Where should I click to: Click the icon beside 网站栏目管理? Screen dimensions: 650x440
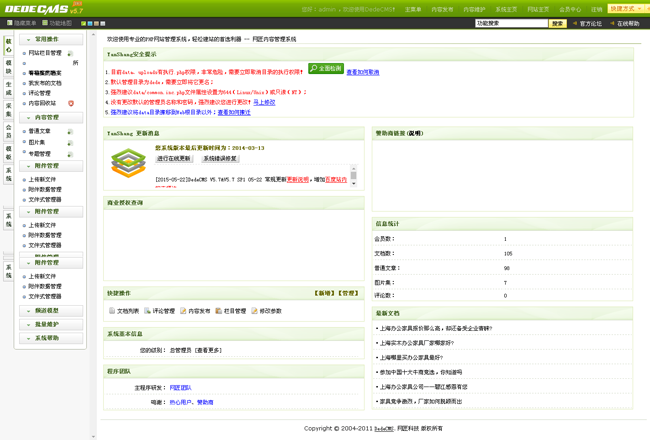pyautogui.click(x=70, y=53)
